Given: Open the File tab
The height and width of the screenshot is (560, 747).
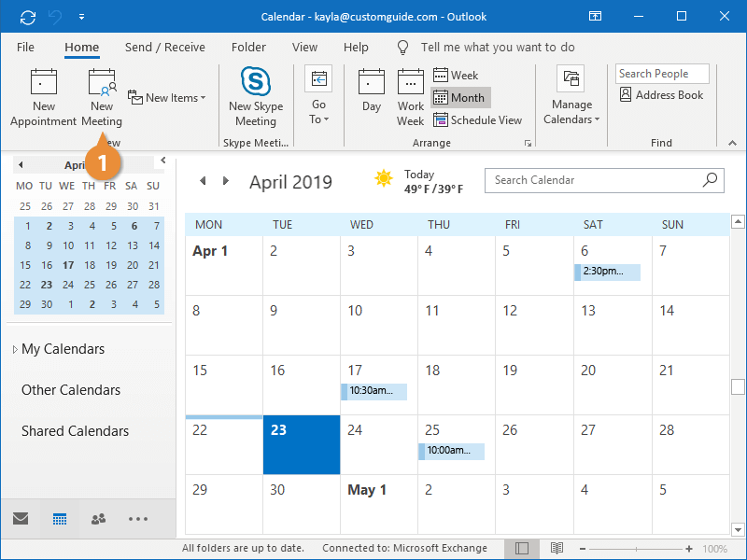Looking at the screenshot, I should click(25, 48).
